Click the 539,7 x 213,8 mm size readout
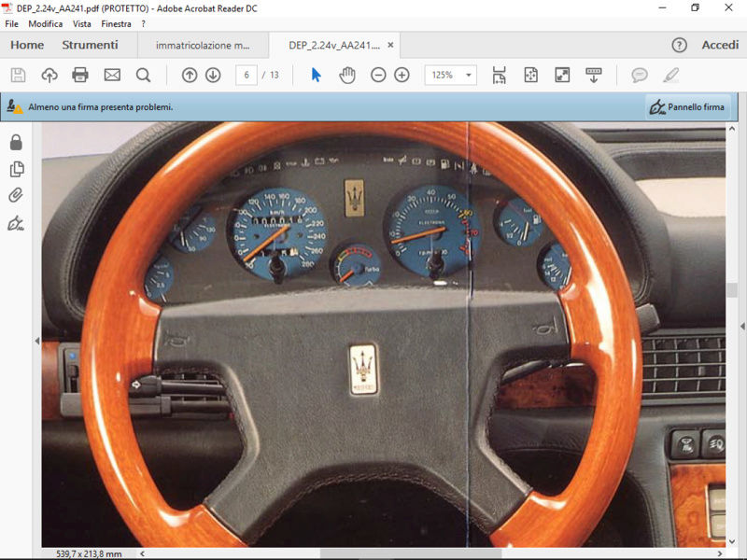This screenshot has width=747, height=560. (89, 553)
